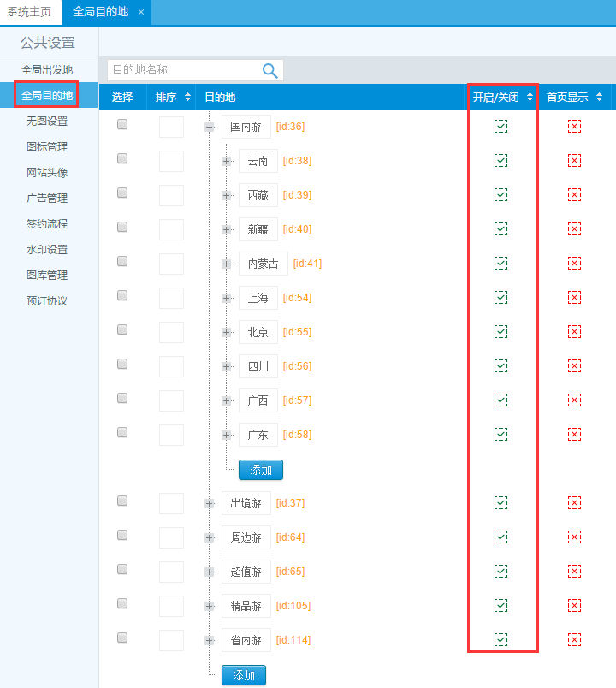The height and width of the screenshot is (688, 616).
Task: Collapse the 国内游 tree node
Action: [210, 127]
